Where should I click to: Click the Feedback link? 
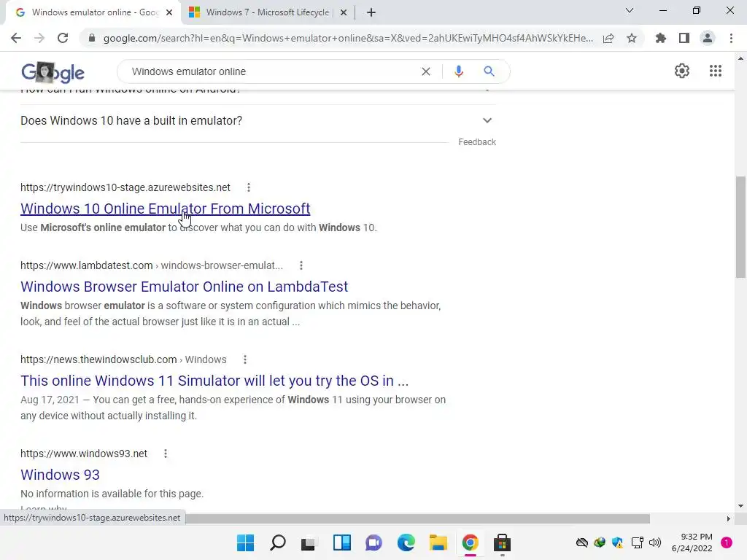(477, 142)
